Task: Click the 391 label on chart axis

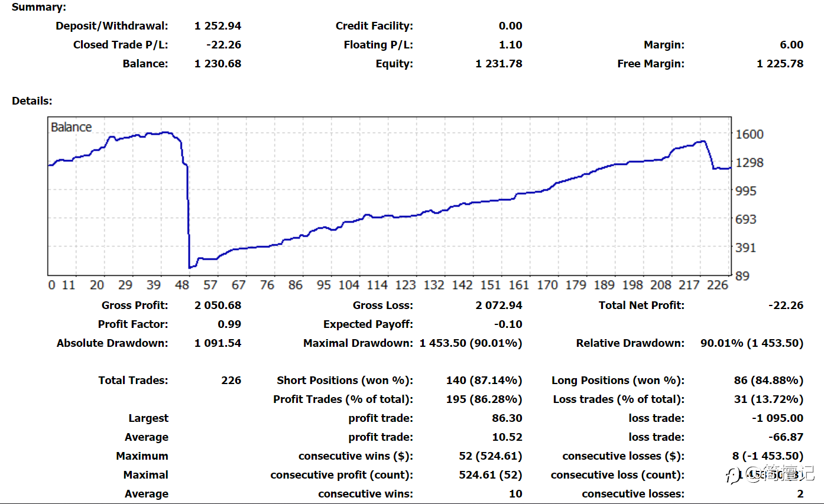Action: [746, 248]
